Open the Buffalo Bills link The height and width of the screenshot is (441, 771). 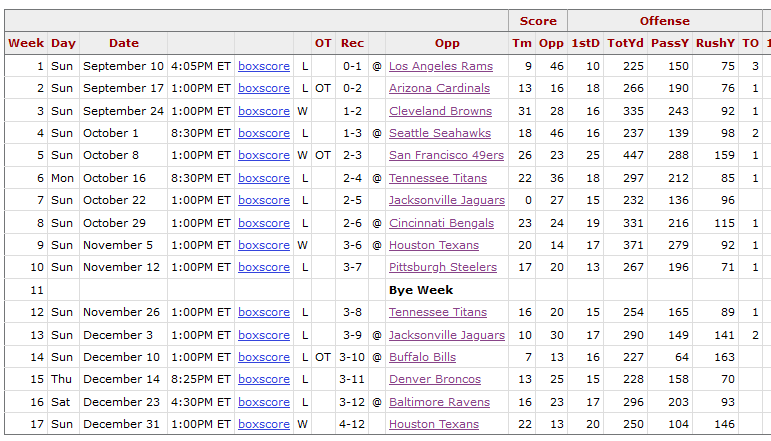click(x=422, y=357)
